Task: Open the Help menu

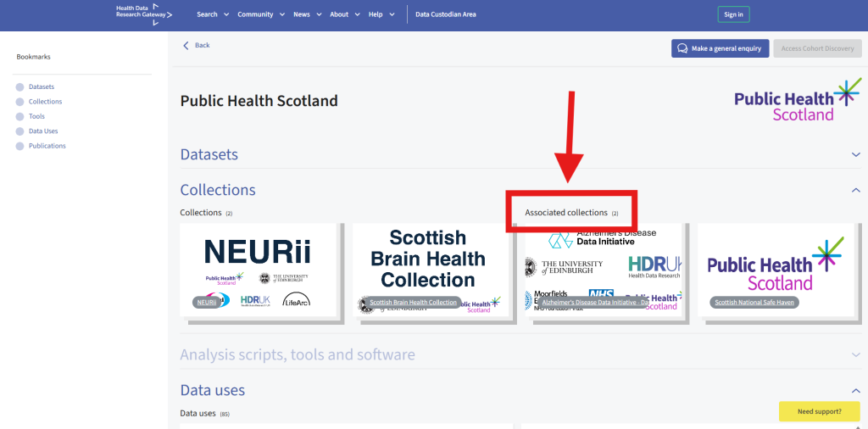Action: coord(381,14)
